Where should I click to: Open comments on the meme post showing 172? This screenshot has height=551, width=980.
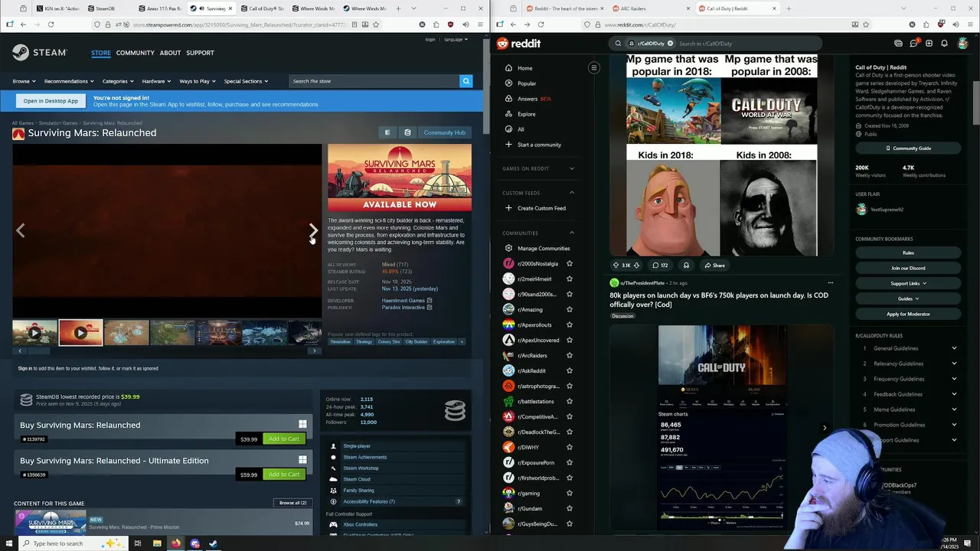pos(660,265)
